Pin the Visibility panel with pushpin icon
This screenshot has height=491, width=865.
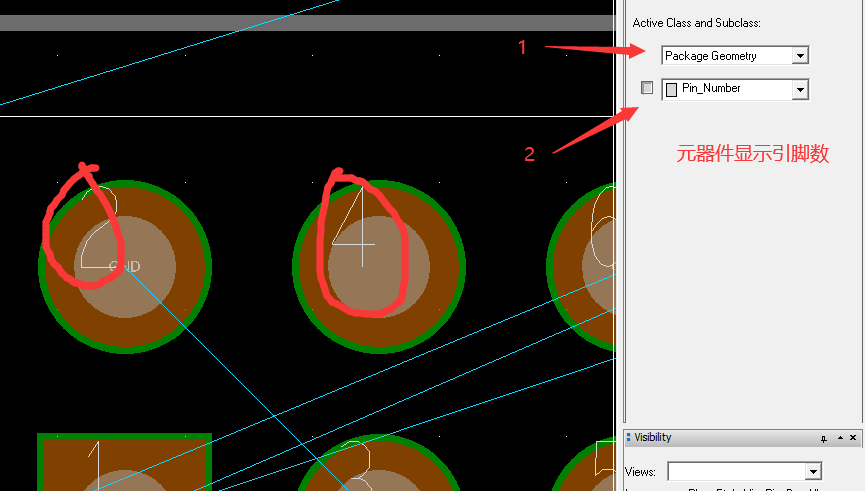823,438
